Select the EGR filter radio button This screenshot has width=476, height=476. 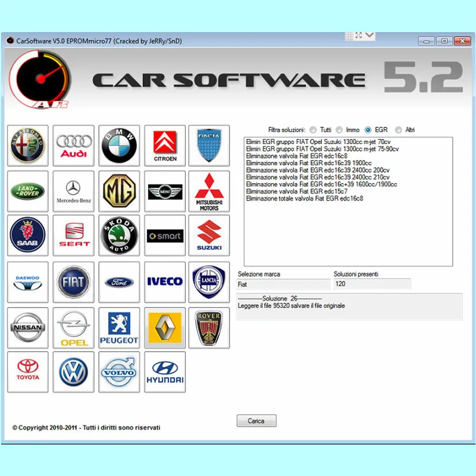368,130
